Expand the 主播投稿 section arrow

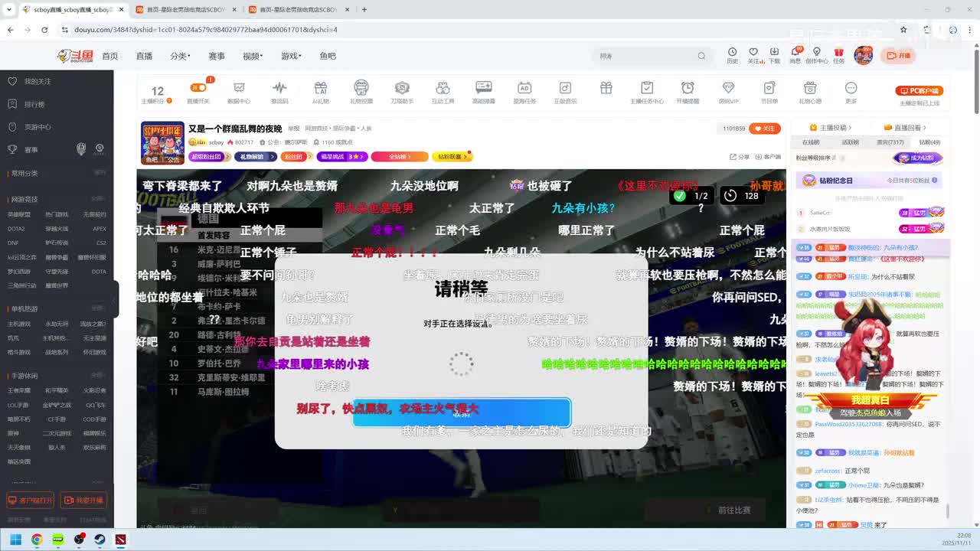(850, 128)
